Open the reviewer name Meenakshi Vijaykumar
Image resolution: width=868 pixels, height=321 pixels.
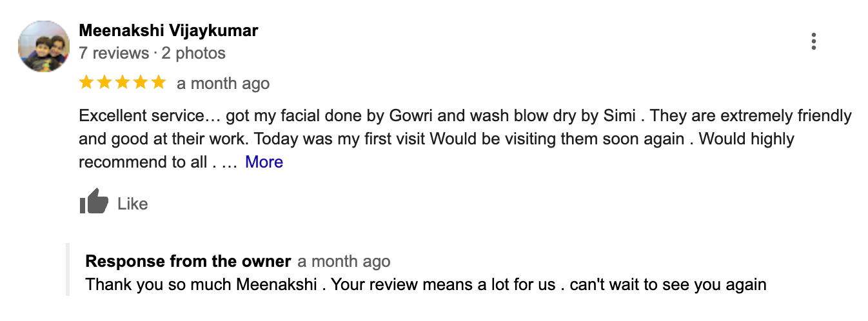(168, 30)
